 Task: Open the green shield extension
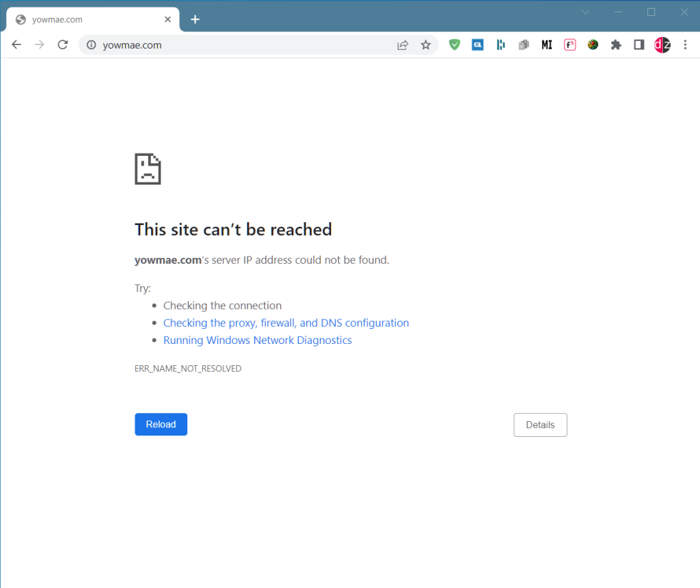(x=455, y=44)
